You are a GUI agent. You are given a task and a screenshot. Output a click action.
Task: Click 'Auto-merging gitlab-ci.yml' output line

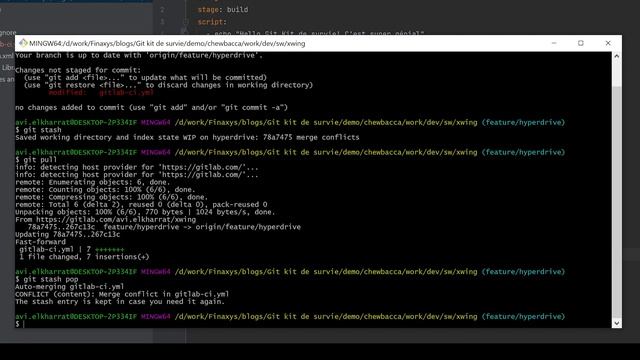69,287
